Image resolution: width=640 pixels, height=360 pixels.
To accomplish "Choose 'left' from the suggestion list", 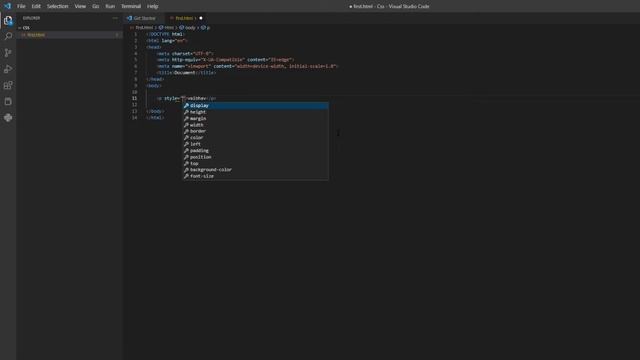I will (256, 144).
